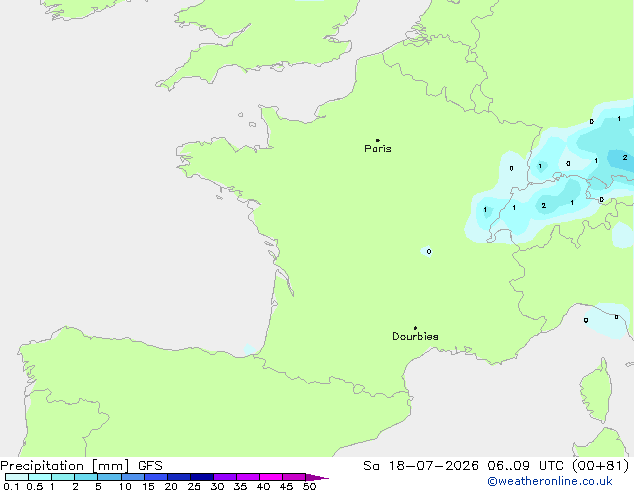Image resolution: width=634 pixels, height=490 pixels.
Task: Click the isolated '0' patch between Paris and Dourbies
Action: point(427,251)
